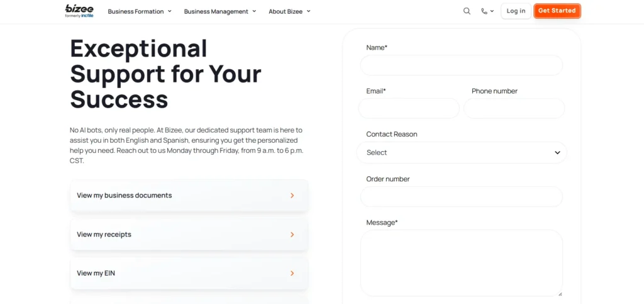Screen dimensions: 644x304
Task: Expand the Business Management menu
Action: coord(220,11)
